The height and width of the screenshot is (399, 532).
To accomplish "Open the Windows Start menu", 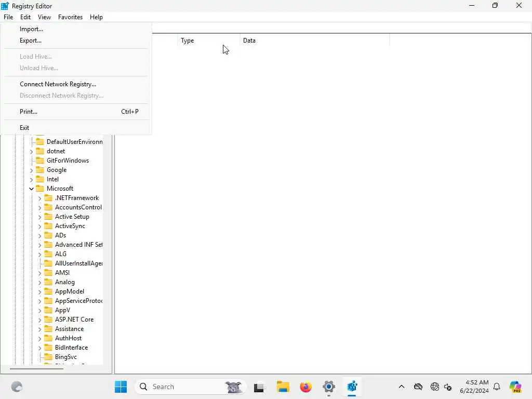I will [x=121, y=387].
